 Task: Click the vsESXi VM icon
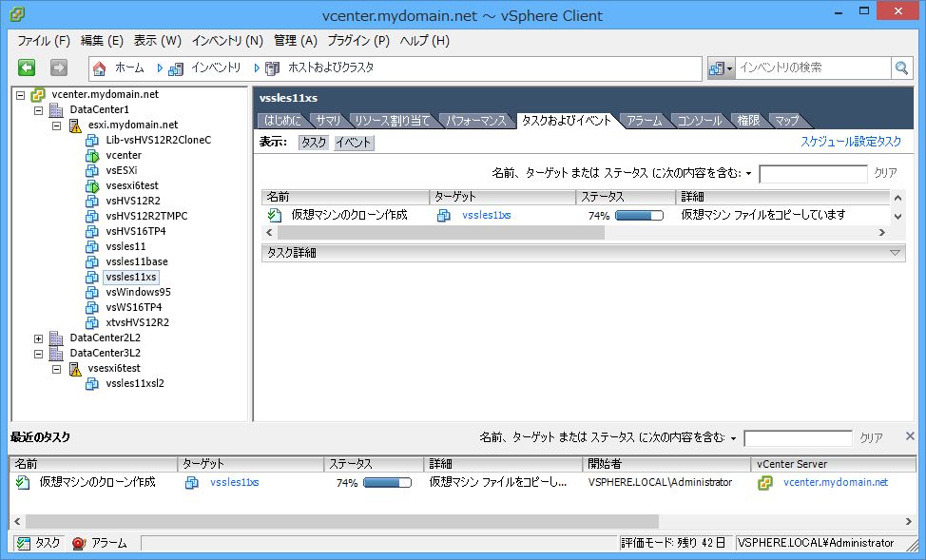tap(92, 171)
